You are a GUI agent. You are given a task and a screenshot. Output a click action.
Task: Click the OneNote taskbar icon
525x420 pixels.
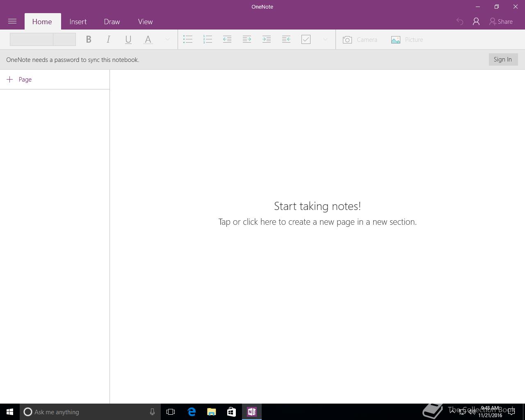[x=252, y=412]
